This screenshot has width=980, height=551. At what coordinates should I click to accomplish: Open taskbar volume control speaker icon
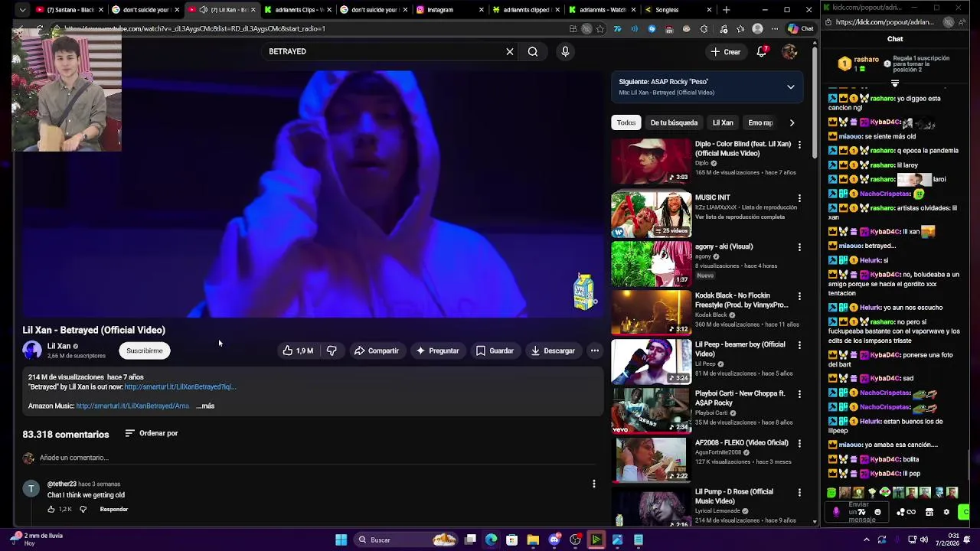924,540
